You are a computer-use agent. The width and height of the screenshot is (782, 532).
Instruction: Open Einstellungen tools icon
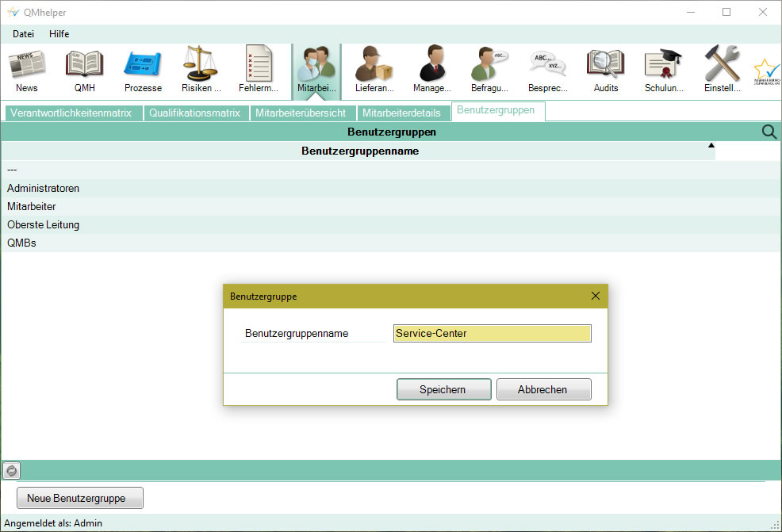point(722,70)
